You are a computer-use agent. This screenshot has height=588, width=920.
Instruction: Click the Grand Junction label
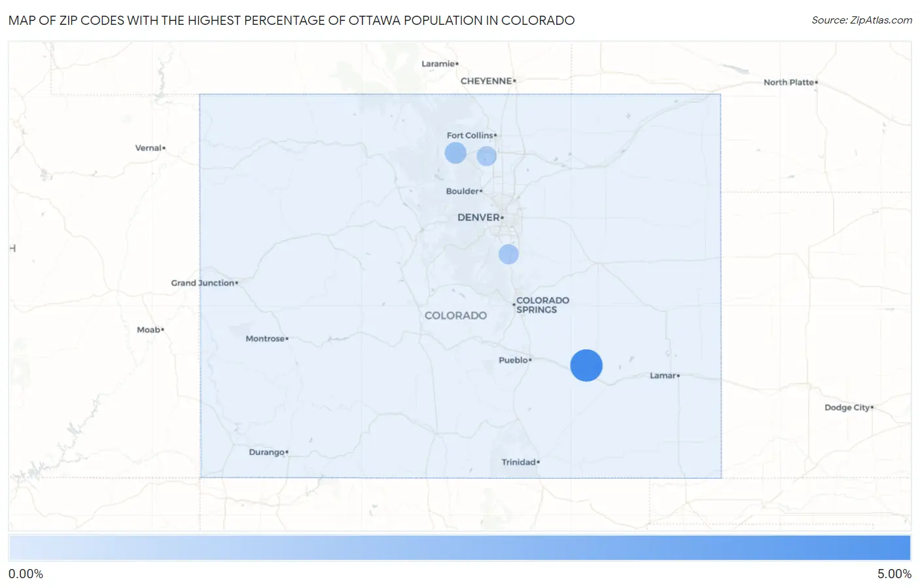tap(203, 283)
